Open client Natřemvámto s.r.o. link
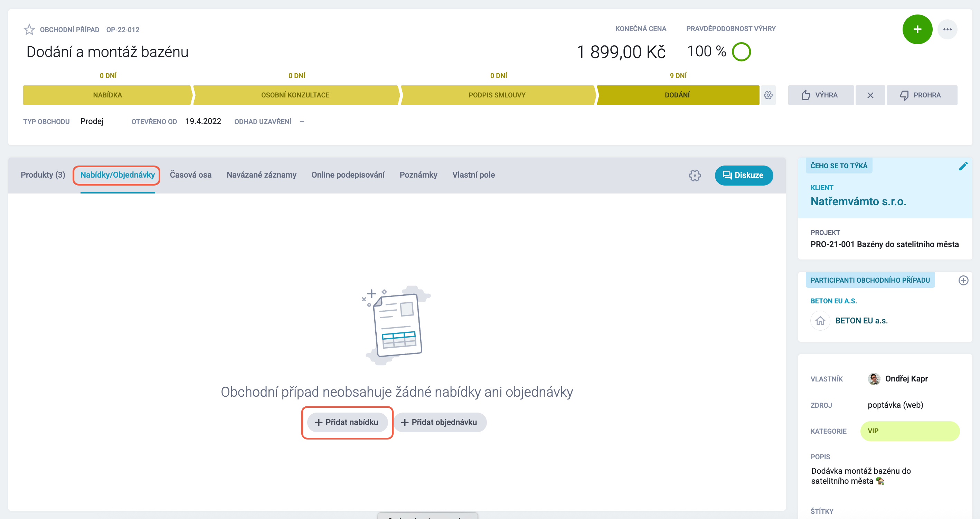This screenshot has width=980, height=519. 858,201
